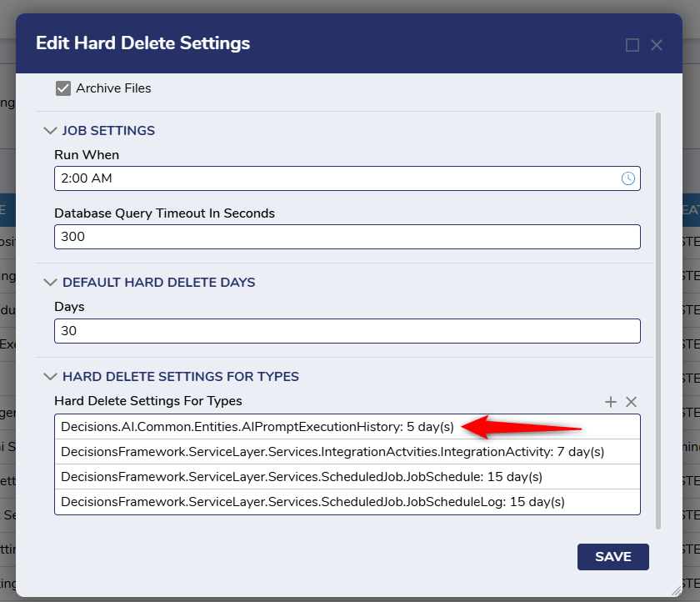
Task: Toggle the Archive Files checkbox
Action: point(63,88)
